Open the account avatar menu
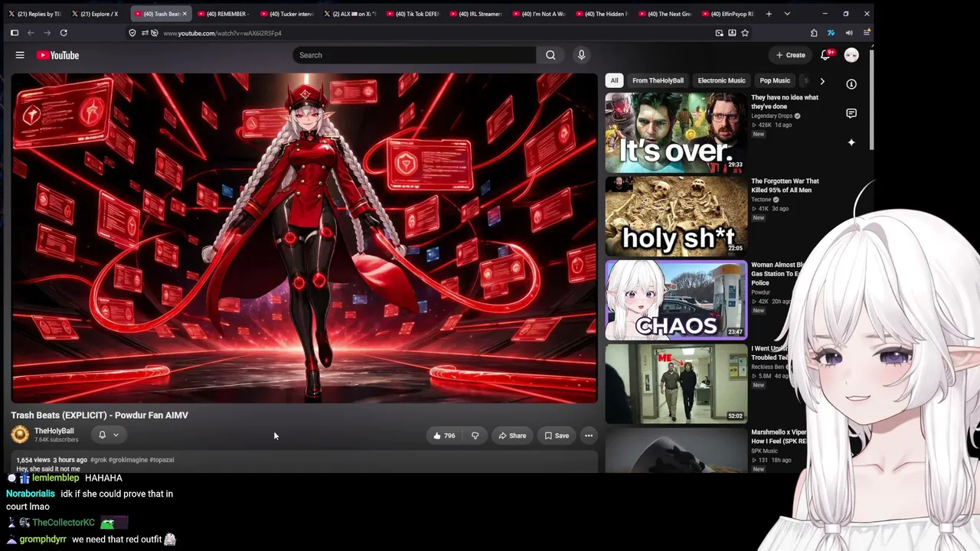This screenshot has height=551, width=980. click(x=851, y=55)
